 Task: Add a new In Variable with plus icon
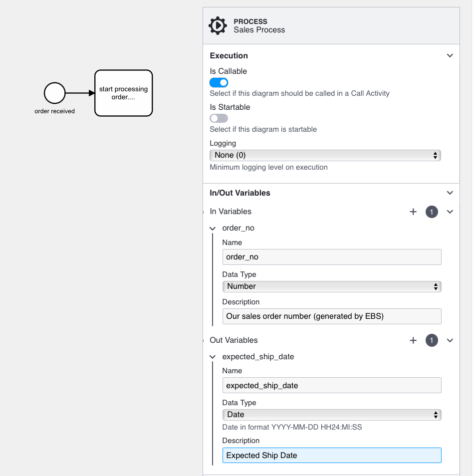(x=413, y=212)
